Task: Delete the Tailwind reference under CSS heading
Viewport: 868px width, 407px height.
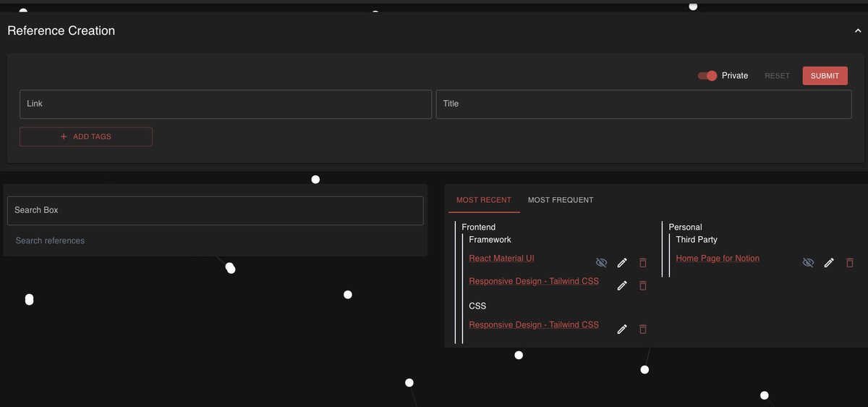Action: (x=643, y=330)
